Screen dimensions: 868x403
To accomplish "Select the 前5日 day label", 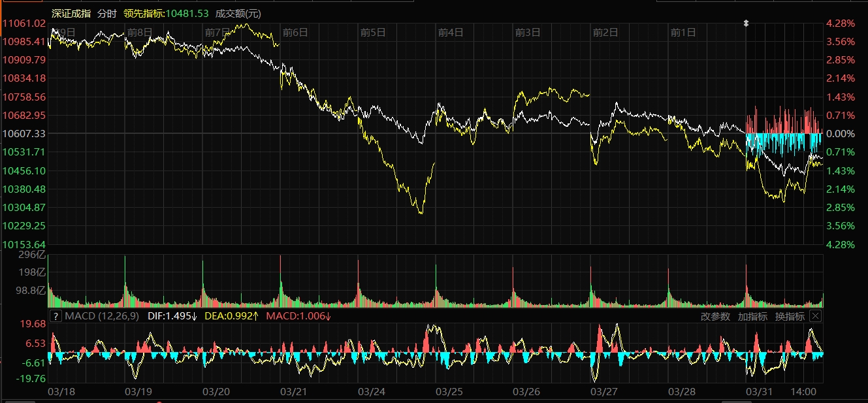I will point(373,31).
